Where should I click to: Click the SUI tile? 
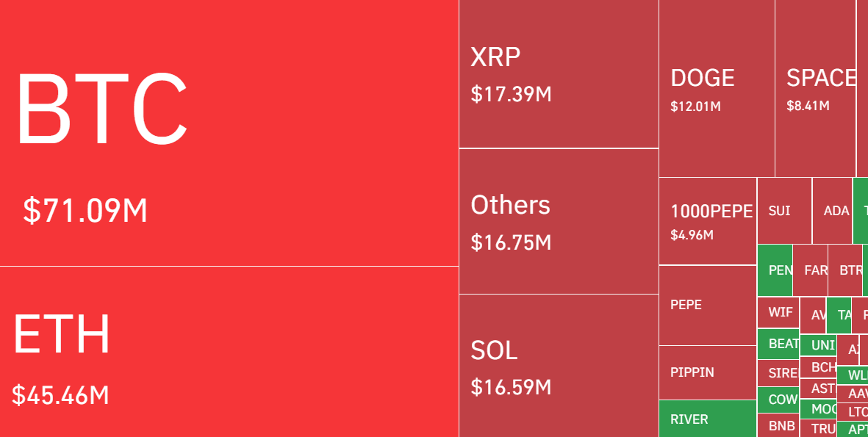click(784, 211)
